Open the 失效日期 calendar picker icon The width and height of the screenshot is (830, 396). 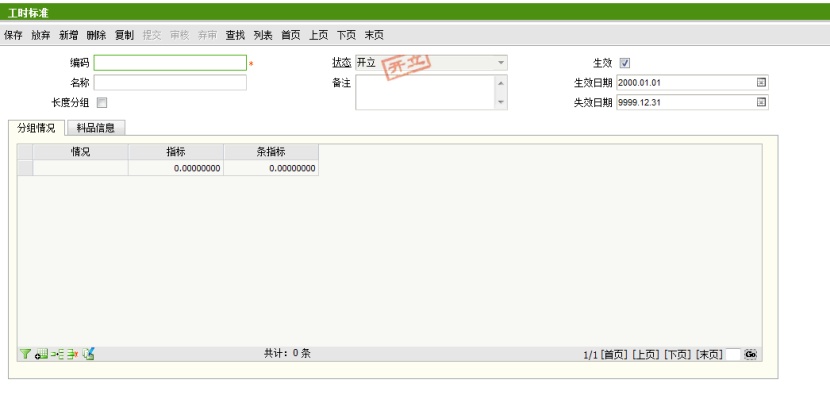pos(761,102)
